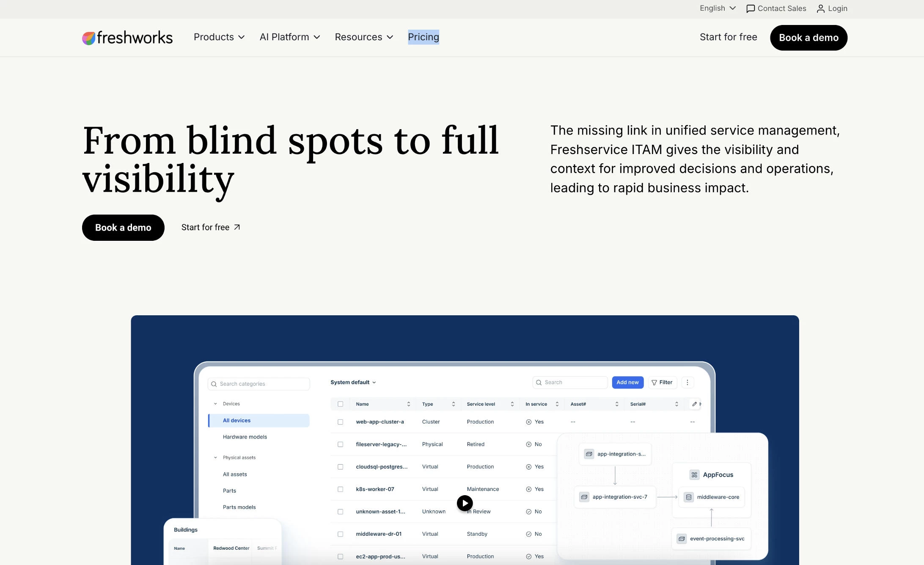Click the hero Book a demo button

click(x=123, y=228)
